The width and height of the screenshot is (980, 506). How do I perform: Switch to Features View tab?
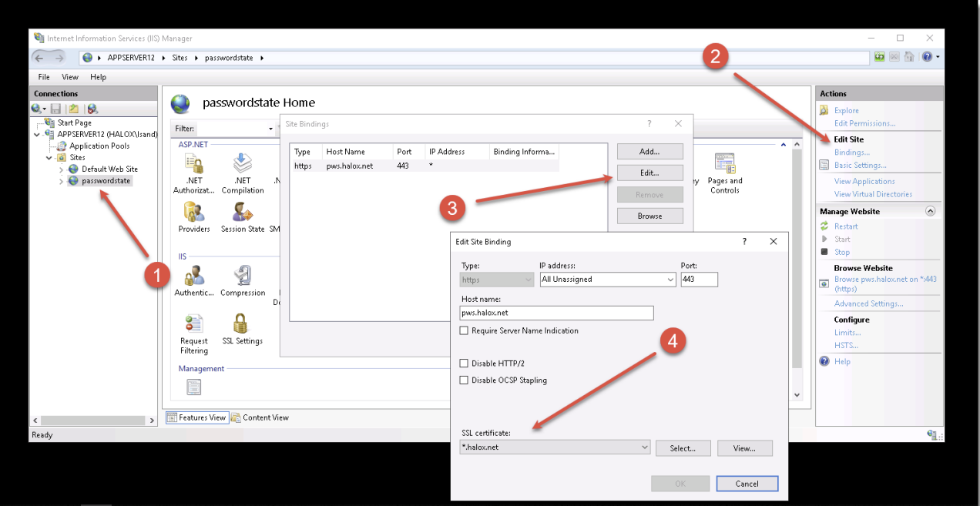coord(196,417)
